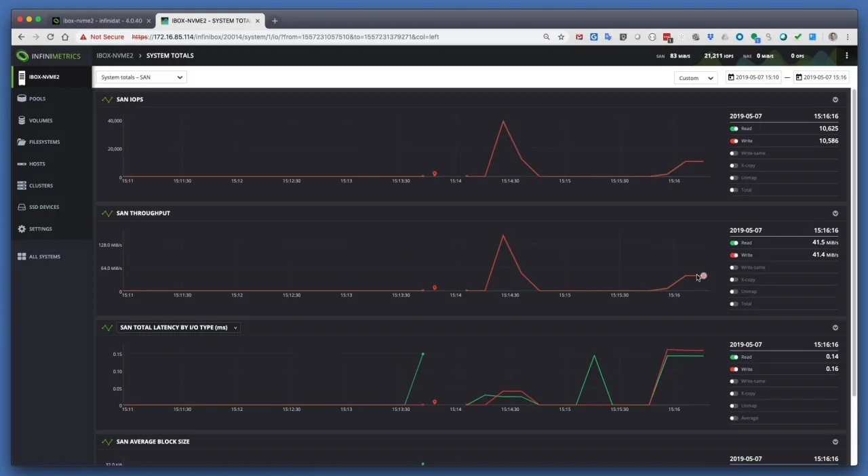The image size is (868, 476).
Task: Collapse the SAN Average Block Size panel
Action: pos(835,441)
